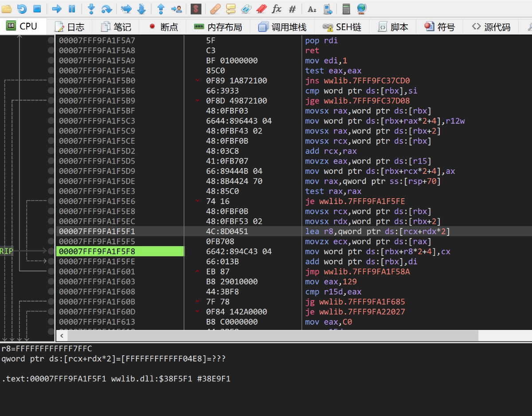Toggle breakpoint at 00007FFF9FA1F5C3

click(51, 121)
